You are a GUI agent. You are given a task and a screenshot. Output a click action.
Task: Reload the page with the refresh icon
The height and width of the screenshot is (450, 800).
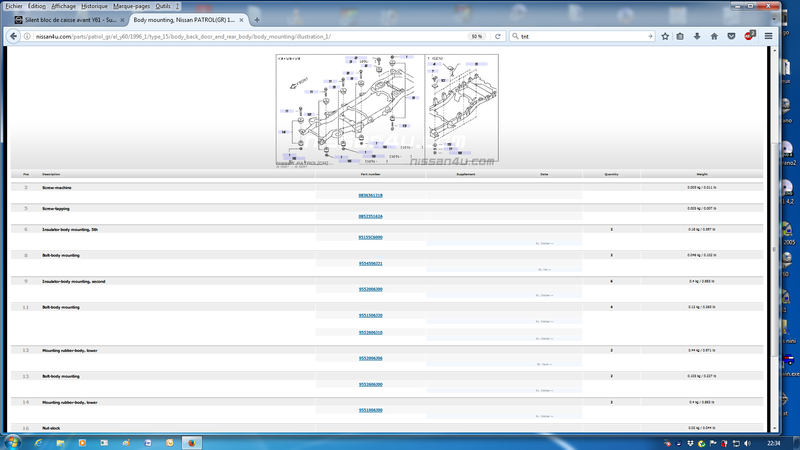[x=498, y=36]
